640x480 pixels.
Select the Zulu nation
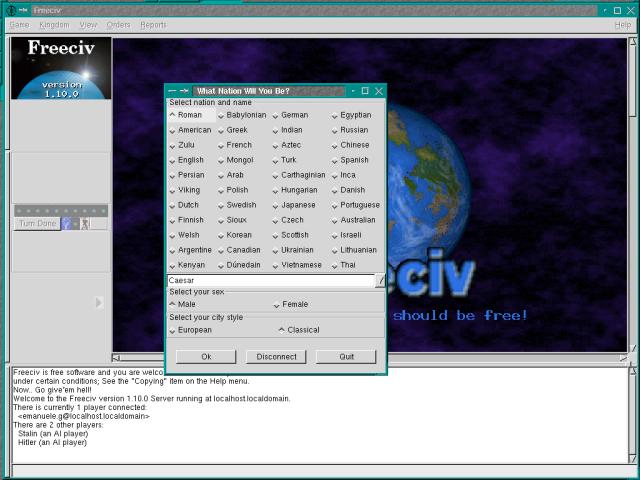click(x=182, y=145)
